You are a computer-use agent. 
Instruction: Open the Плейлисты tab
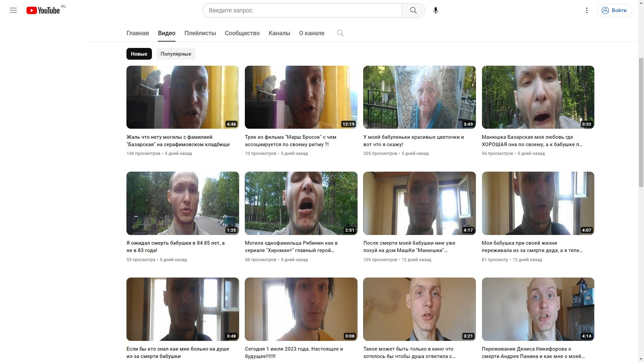[200, 33]
